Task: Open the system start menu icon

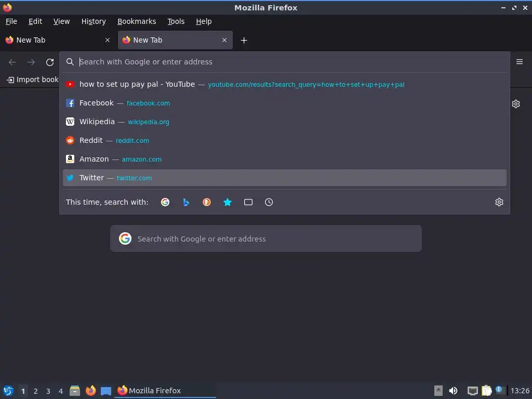Action: coord(8,391)
